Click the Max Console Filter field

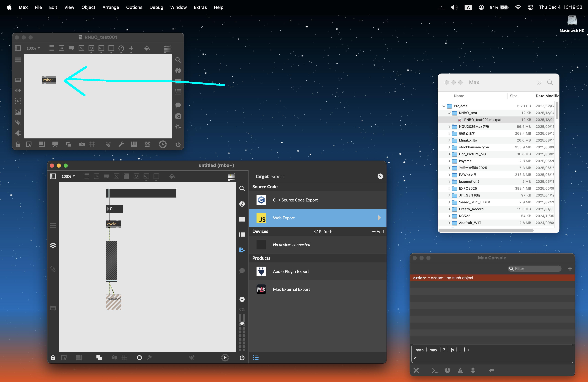pyautogui.click(x=536, y=268)
